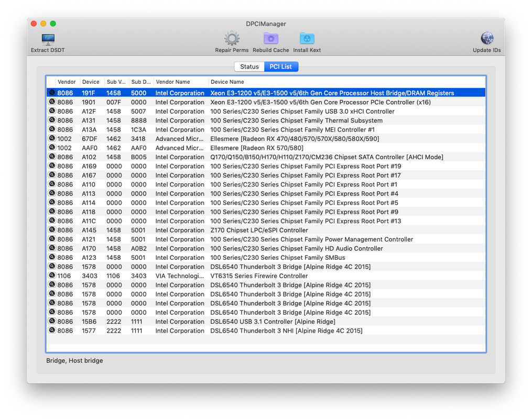Click the lookup icon on the A110 row

(52, 184)
